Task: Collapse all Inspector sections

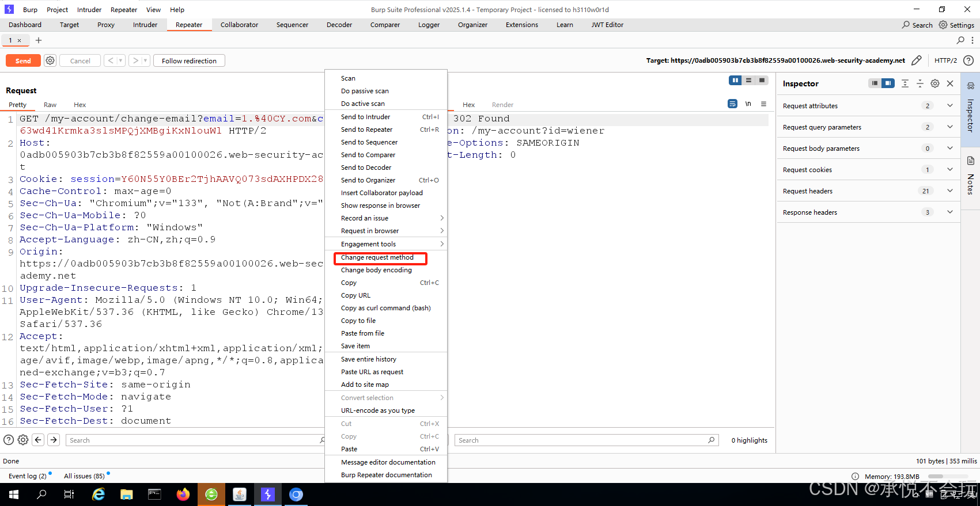Action: (x=920, y=83)
